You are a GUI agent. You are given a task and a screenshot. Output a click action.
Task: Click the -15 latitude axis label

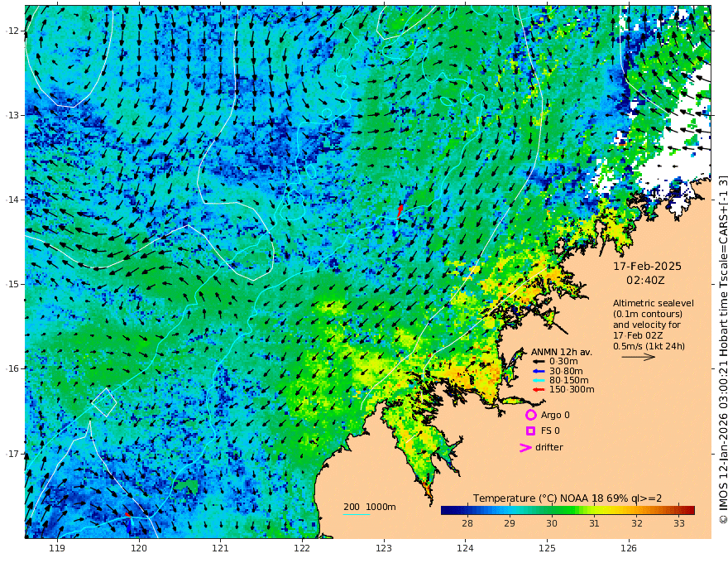click(x=14, y=284)
